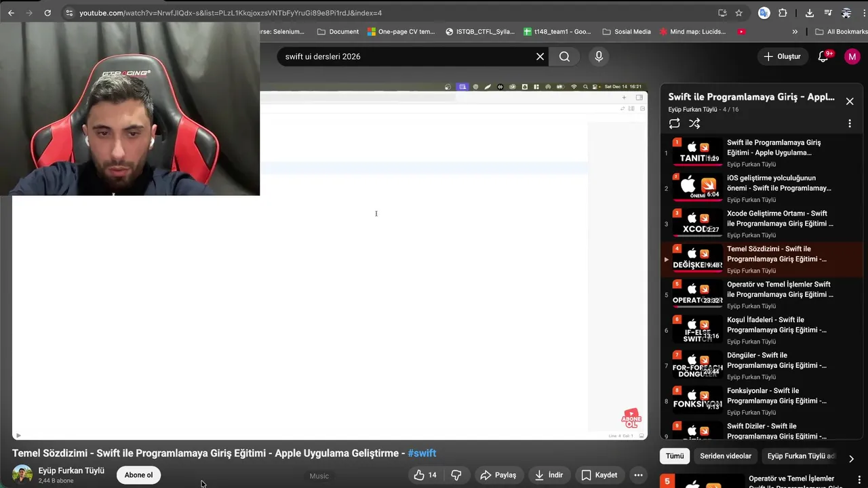This screenshot has width=868, height=488.
Task: Click the İndir download button
Action: point(549,475)
